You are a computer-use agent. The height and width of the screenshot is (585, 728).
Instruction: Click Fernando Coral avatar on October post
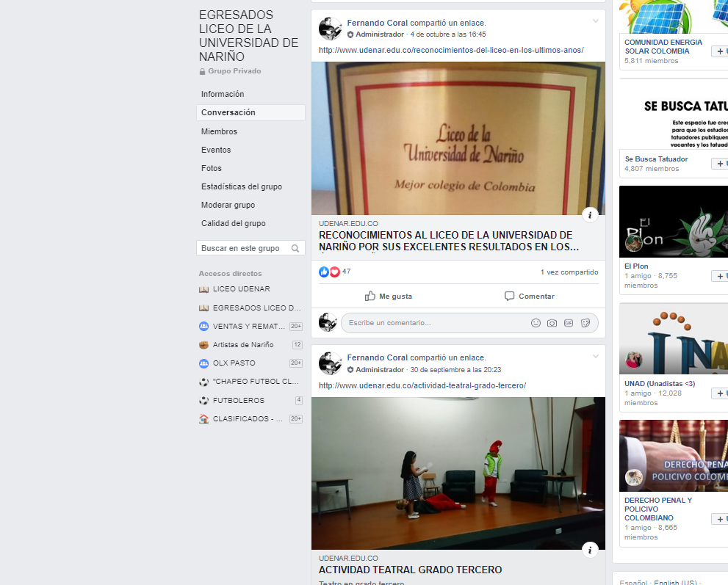coord(330,29)
